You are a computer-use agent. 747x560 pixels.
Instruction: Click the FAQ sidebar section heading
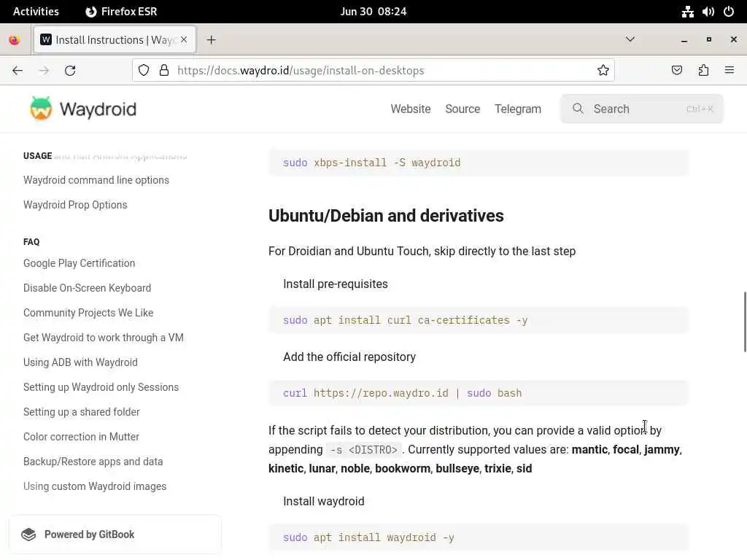[x=31, y=242]
